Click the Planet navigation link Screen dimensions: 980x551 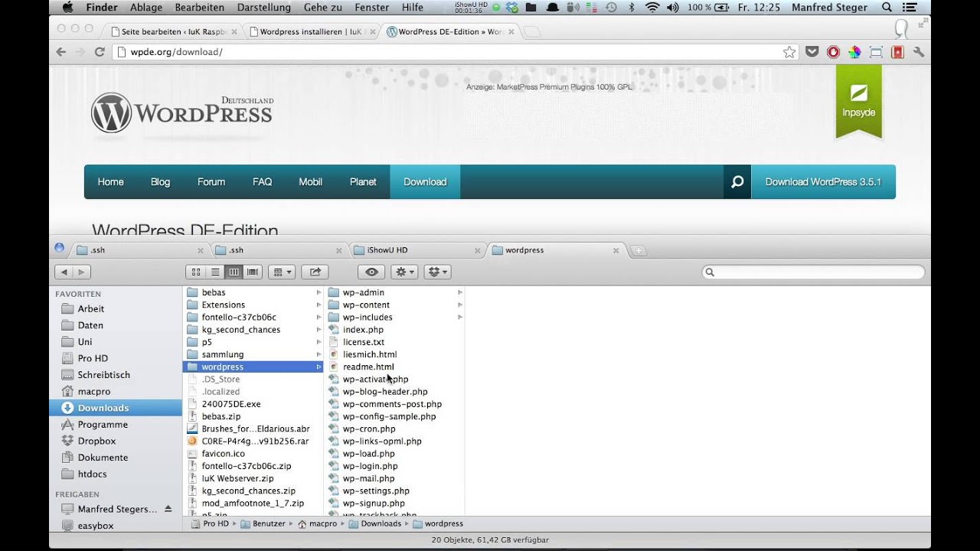tap(363, 182)
